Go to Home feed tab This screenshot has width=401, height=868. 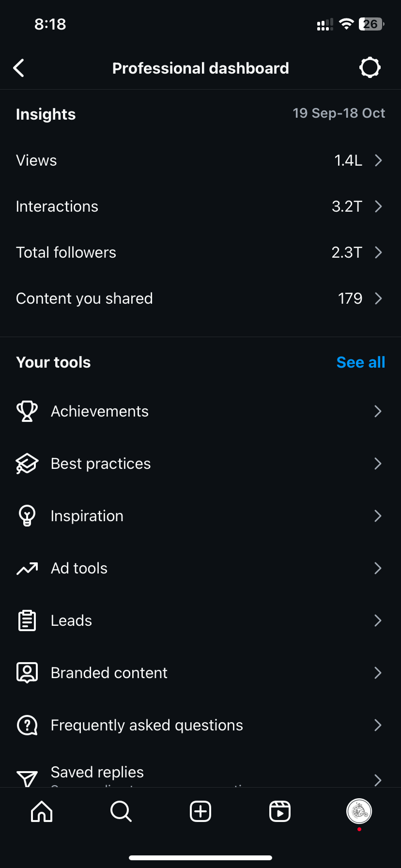[x=42, y=811]
